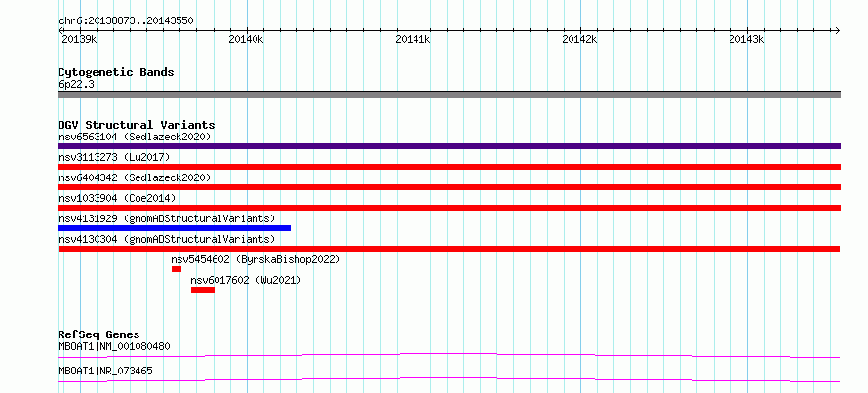Screen dimensions: 868x393
Task: Select the blue nsv4131929 variant bar
Action: coord(174,228)
